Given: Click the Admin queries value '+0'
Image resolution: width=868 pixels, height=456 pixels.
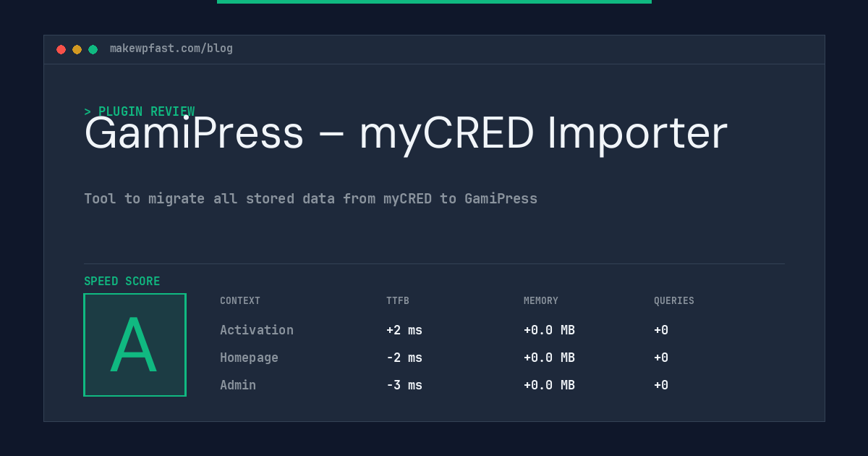Looking at the screenshot, I should (x=661, y=385).
